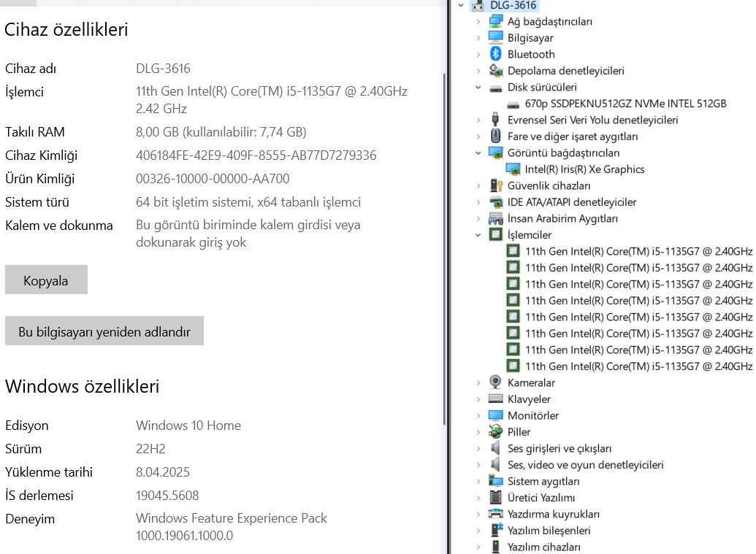Click the Yüklenme tarihi value 8.04.2025
This screenshot has height=554, width=756.
point(162,472)
